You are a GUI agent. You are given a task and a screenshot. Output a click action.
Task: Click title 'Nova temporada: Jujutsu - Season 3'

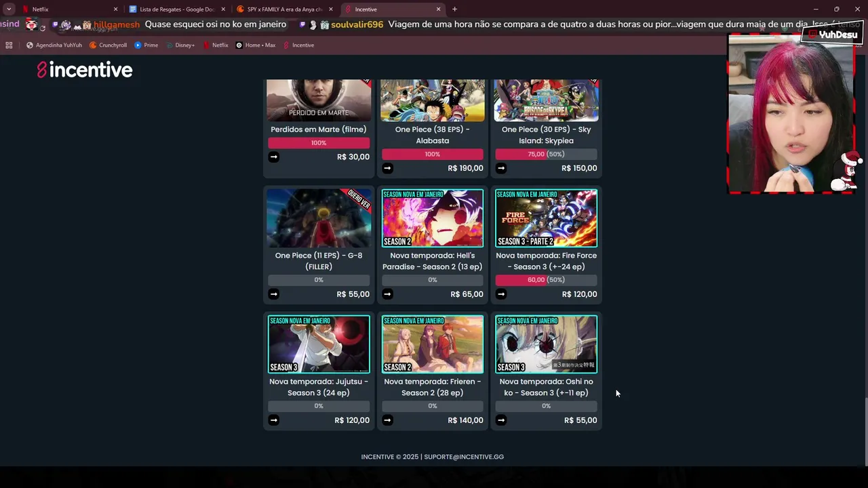pyautogui.click(x=319, y=387)
